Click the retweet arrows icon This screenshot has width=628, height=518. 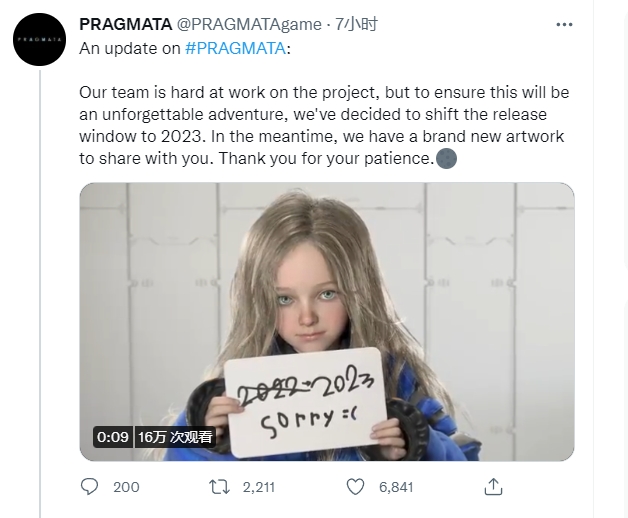(x=219, y=487)
